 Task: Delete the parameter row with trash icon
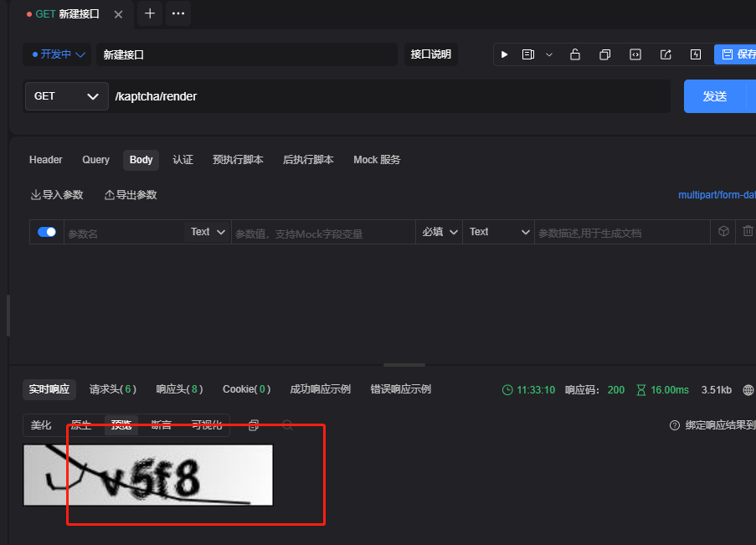coord(746,232)
